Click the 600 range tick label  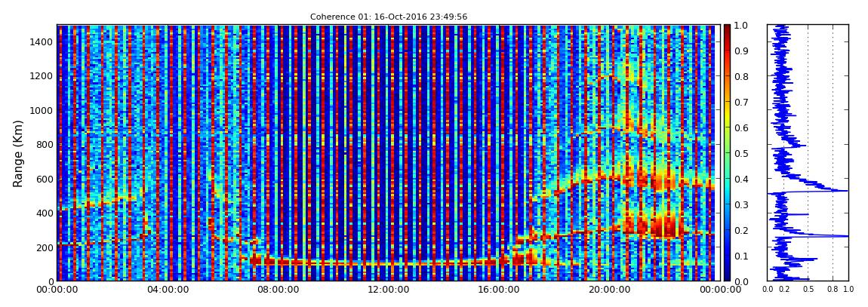(44, 179)
